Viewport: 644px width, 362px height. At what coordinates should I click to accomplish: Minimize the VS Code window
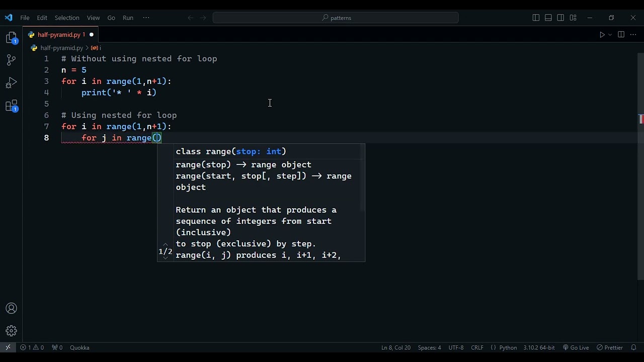click(x=590, y=18)
